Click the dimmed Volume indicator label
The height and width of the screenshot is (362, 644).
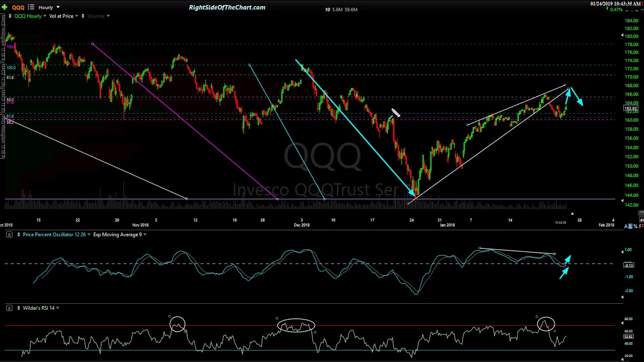(x=96, y=16)
